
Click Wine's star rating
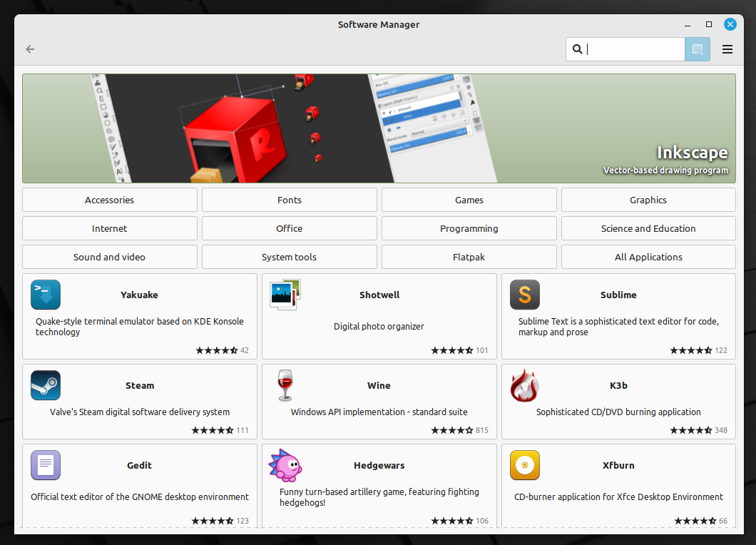coord(451,430)
